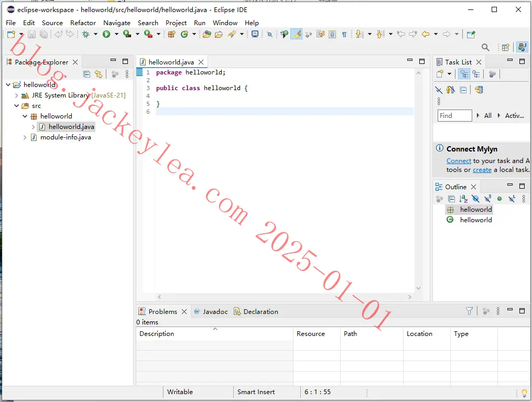Collapse the src folder tree node
Viewport: 532px width, 402px height.
click(x=16, y=106)
